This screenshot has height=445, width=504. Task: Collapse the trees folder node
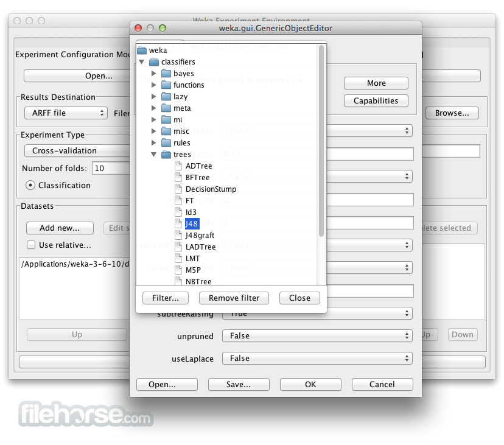pos(153,155)
